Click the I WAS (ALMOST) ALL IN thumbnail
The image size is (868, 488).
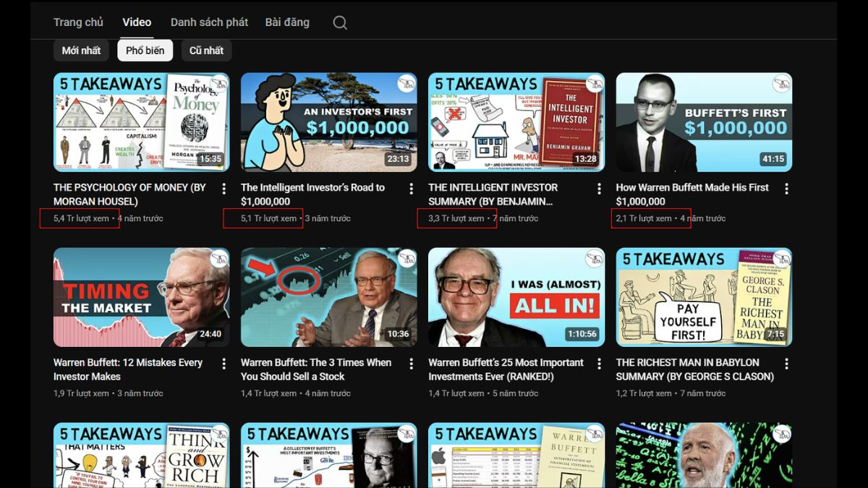tap(516, 298)
